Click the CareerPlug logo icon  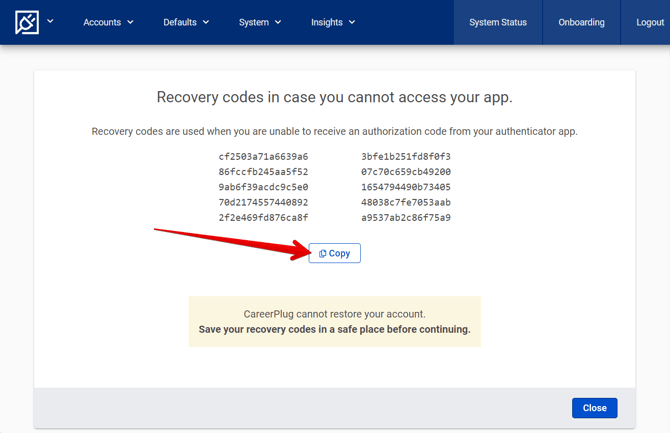27,22
